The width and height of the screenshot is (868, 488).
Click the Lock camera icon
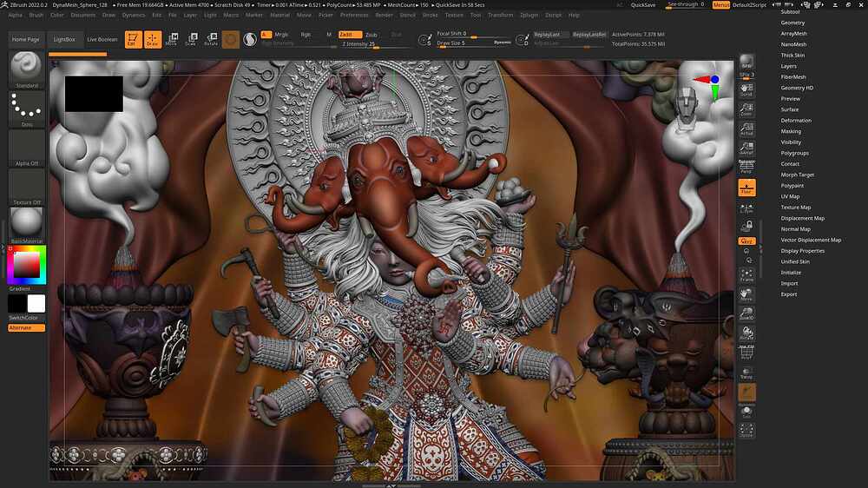[746, 226]
